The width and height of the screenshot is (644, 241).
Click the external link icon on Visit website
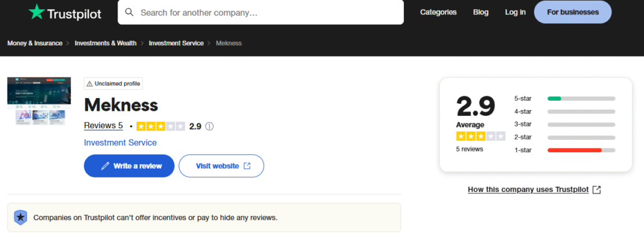point(247,165)
